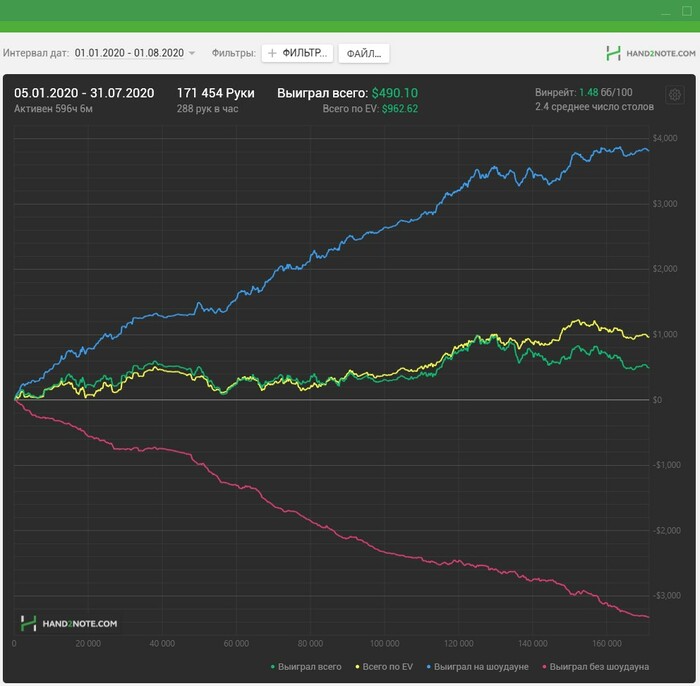Select the date range 01.01.2020 - 01.08.2020
The width and height of the screenshot is (700, 686).
[129, 53]
